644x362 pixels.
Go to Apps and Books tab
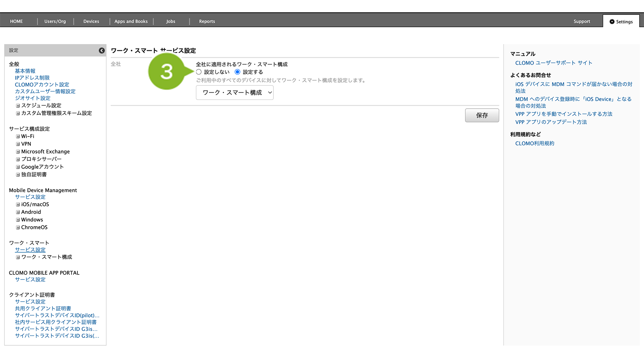tap(131, 21)
